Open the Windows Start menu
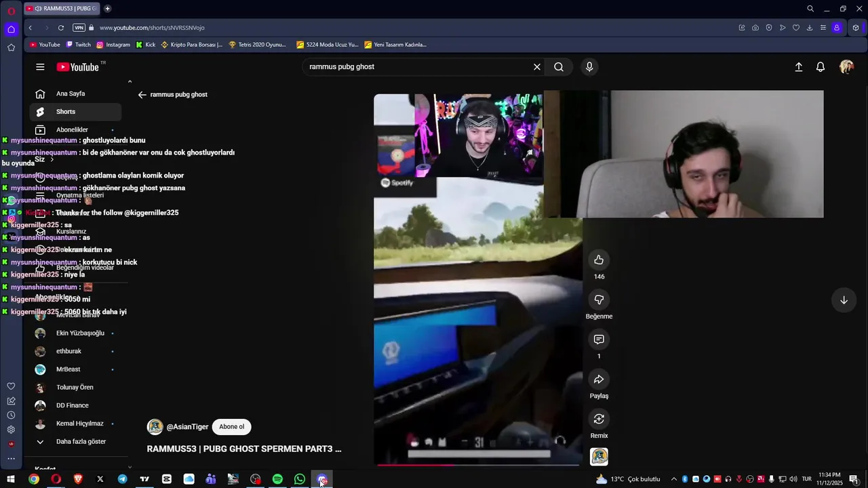This screenshot has height=488, width=868. click(x=11, y=479)
